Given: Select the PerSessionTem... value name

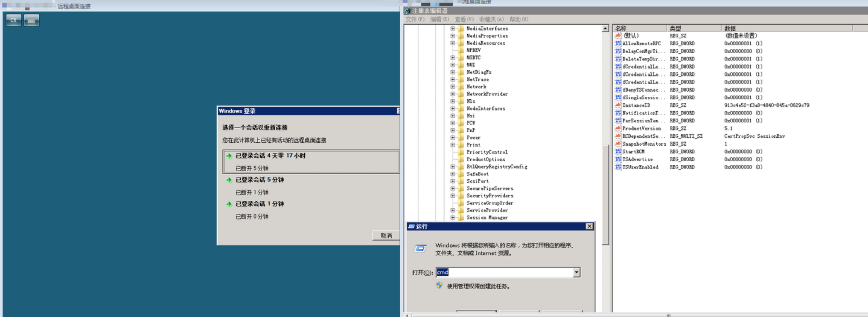Looking at the screenshot, I should point(644,121).
